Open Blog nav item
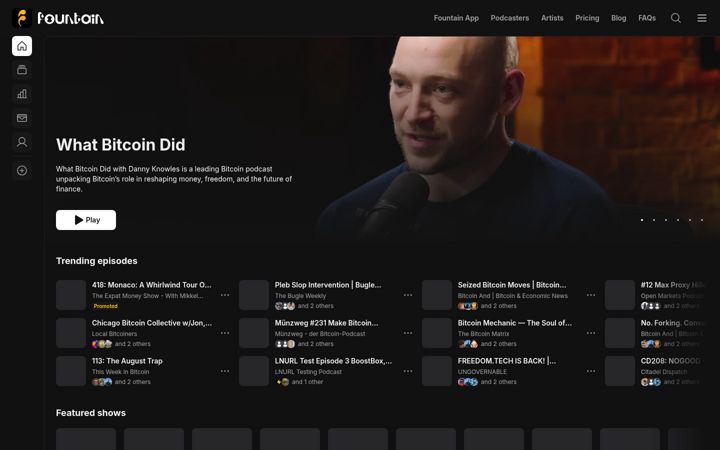The width and height of the screenshot is (720, 450). pyautogui.click(x=619, y=18)
